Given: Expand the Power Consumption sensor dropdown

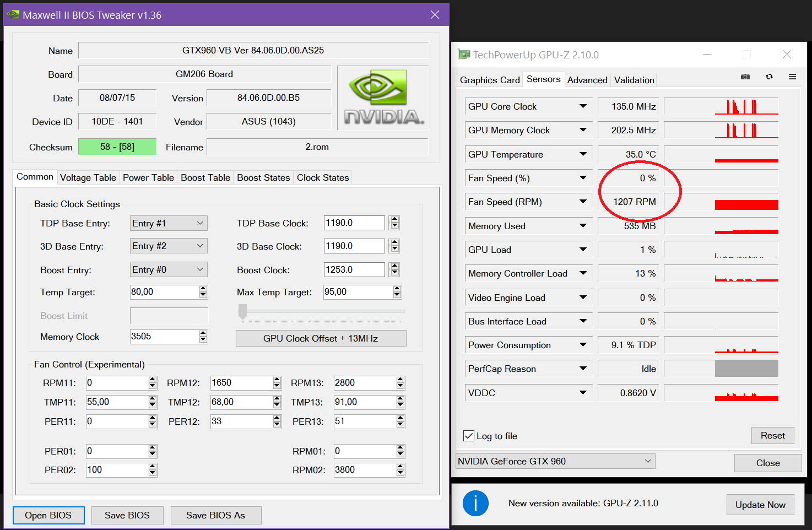Looking at the screenshot, I should click(x=583, y=345).
